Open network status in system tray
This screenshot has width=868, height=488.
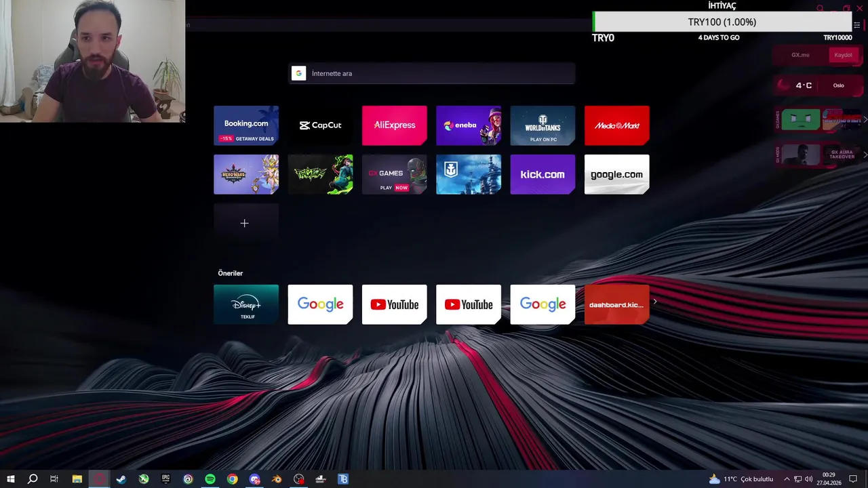(x=797, y=479)
